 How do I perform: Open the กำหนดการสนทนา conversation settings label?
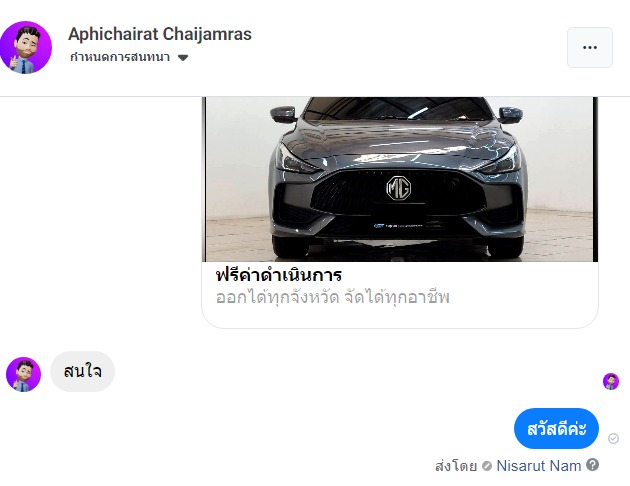(120, 57)
